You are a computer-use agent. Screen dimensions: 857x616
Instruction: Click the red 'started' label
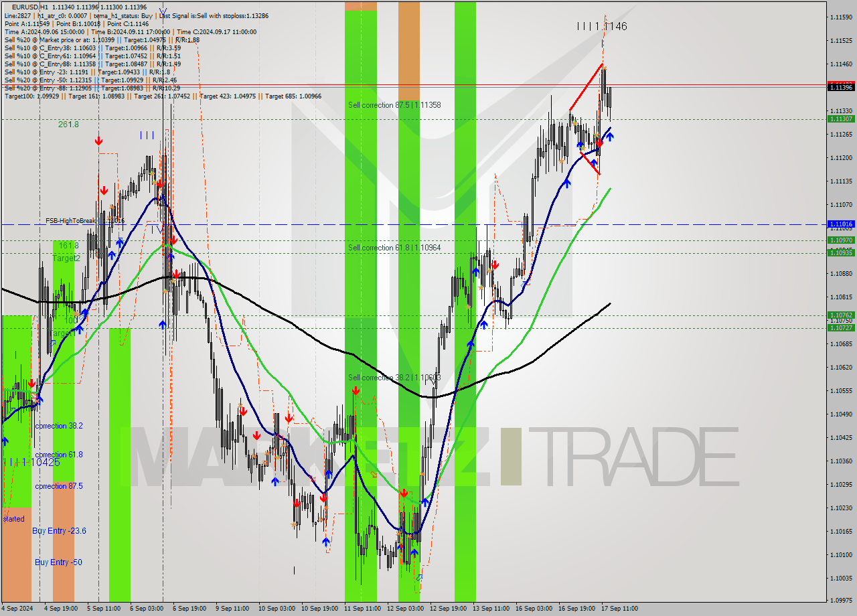[x=13, y=519]
